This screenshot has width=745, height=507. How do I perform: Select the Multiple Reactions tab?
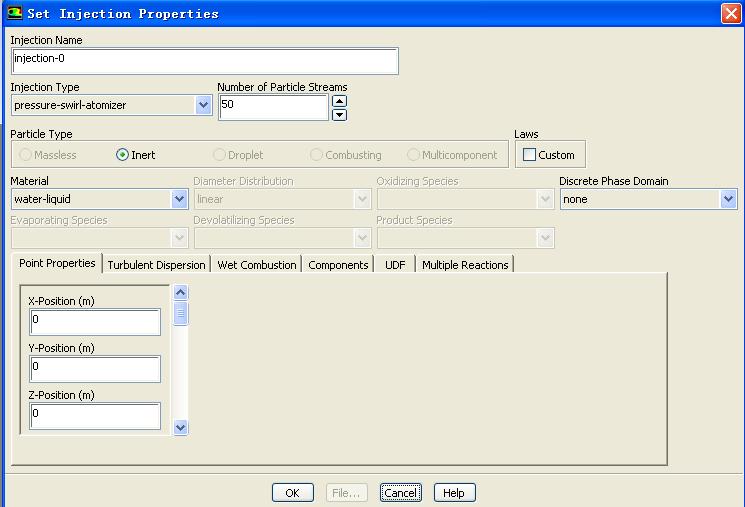(465, 265)
